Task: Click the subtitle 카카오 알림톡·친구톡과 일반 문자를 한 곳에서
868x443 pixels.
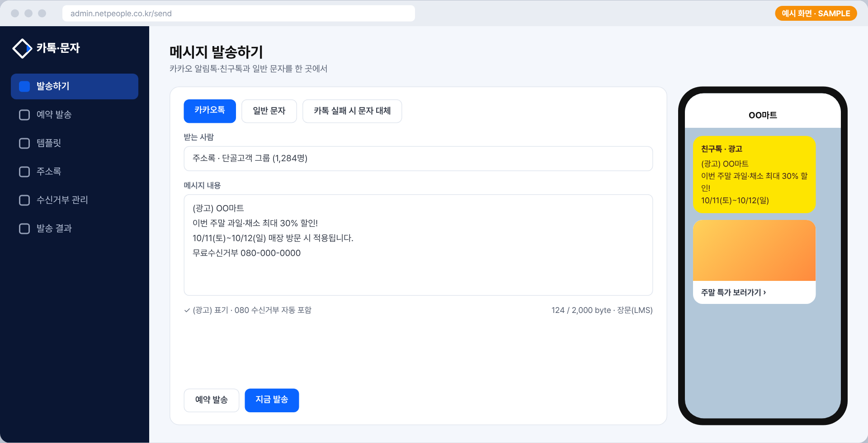Action: pyautogui.click(x=248, y=69)
